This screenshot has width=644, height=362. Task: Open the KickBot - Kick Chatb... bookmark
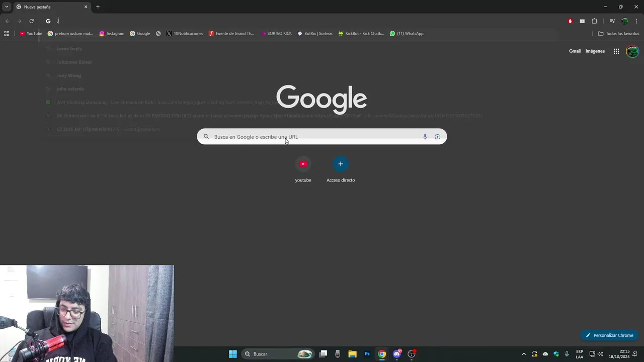coord(361,34)
